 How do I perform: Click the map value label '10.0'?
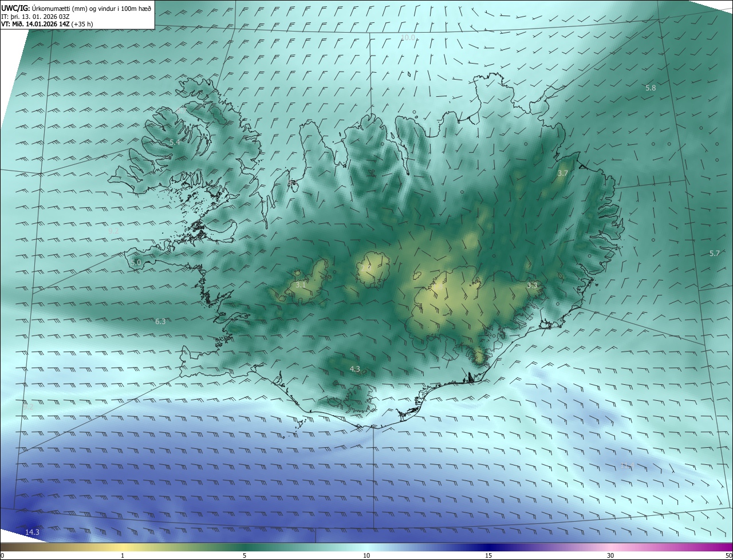pos(407,38)
